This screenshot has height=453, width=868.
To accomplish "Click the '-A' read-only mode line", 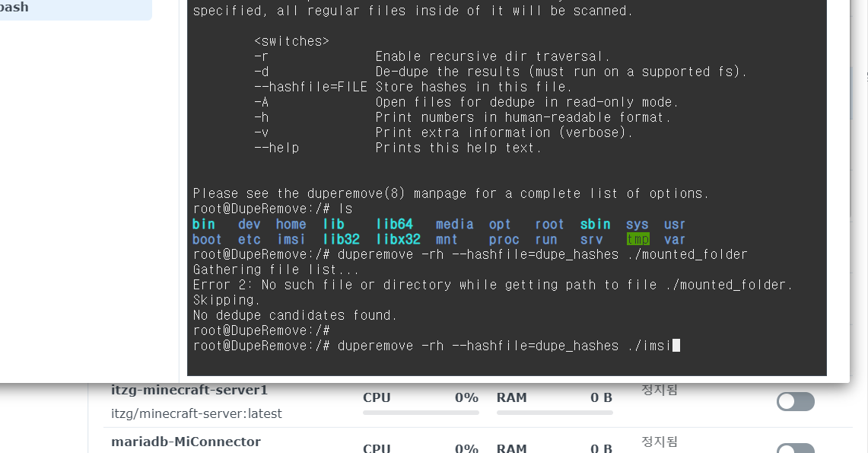I will (x=466, y=103).
